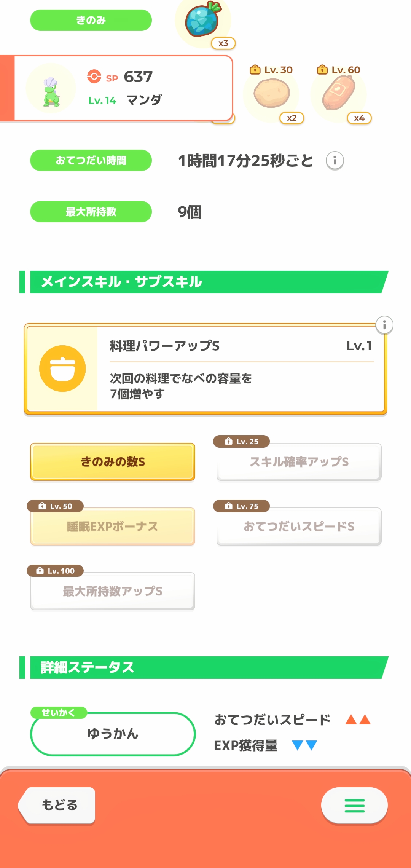
Task: Tap the 料理パワーアップS main skill card
Action: 240,369
